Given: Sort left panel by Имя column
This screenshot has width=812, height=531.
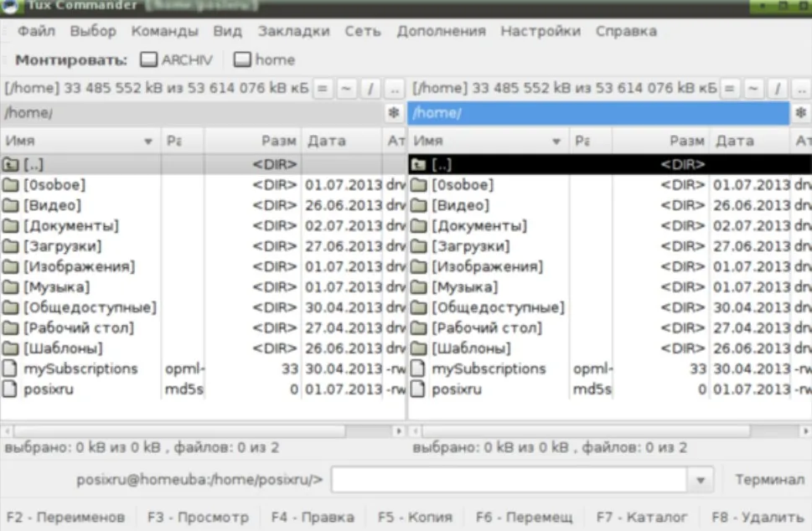Looking at the screenshot, I should point(80,141).
